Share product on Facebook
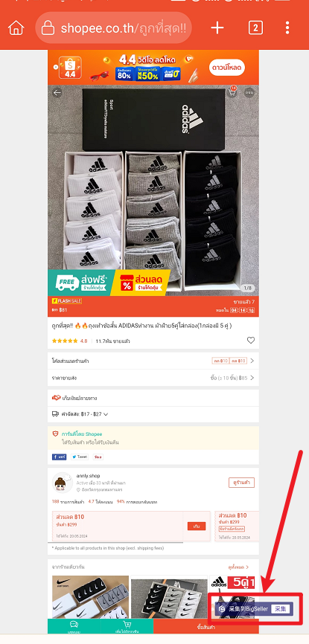Image resolution: width=309 pixels, height=644 pixels. click(60, 457)
